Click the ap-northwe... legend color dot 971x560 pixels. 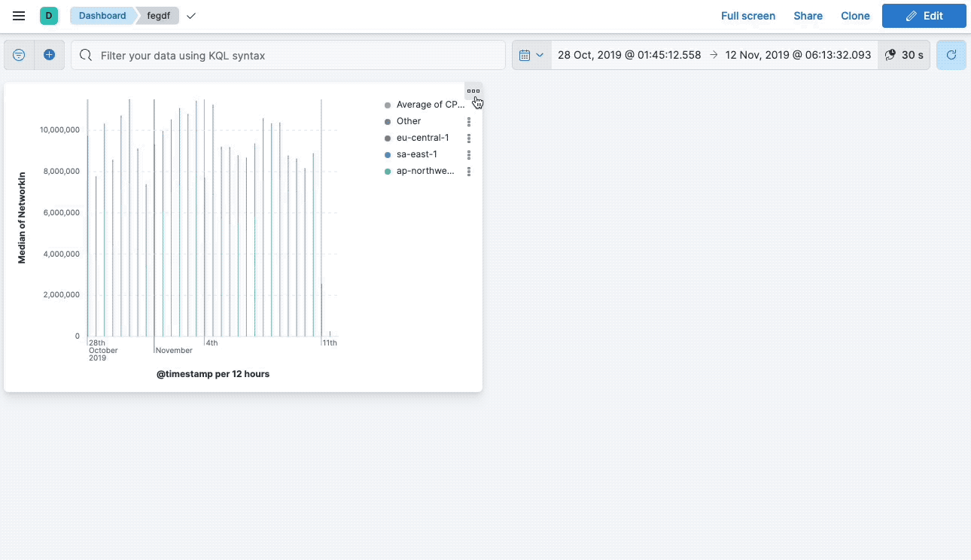point(388,172)
